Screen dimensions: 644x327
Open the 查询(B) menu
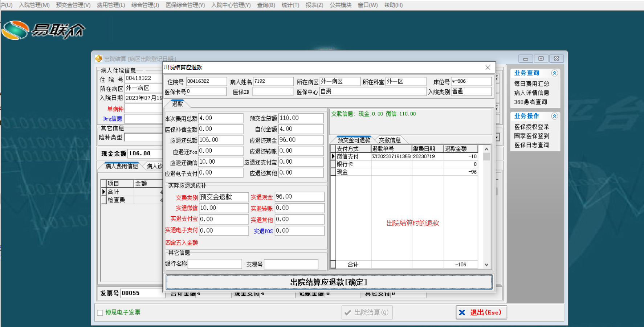coord(266,5)
